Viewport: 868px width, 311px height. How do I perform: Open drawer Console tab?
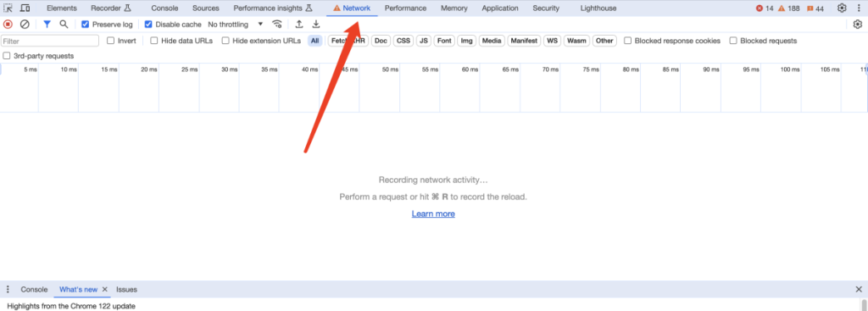pos(34,290)
